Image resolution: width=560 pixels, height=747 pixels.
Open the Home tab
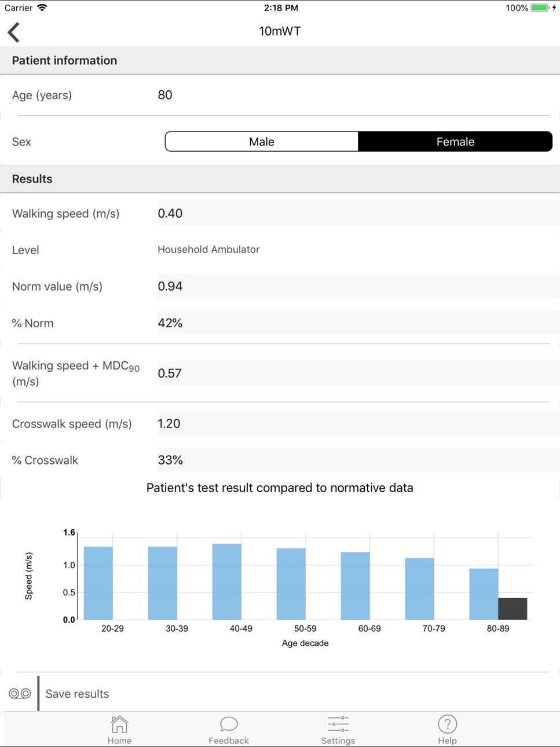(x=119, y=730)
